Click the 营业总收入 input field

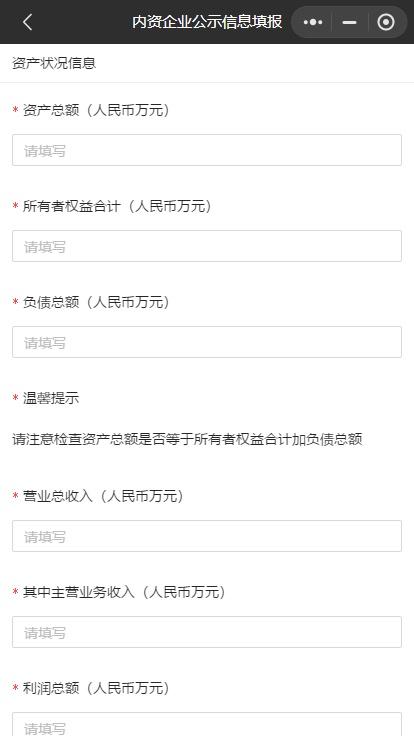tap(207, 536)
